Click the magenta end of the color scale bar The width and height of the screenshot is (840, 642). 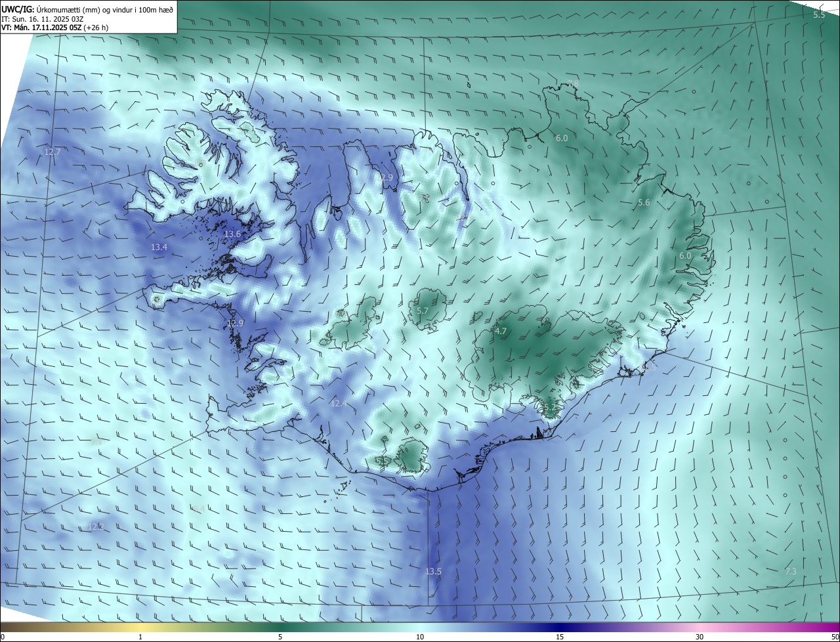click(x=832, y=627)
